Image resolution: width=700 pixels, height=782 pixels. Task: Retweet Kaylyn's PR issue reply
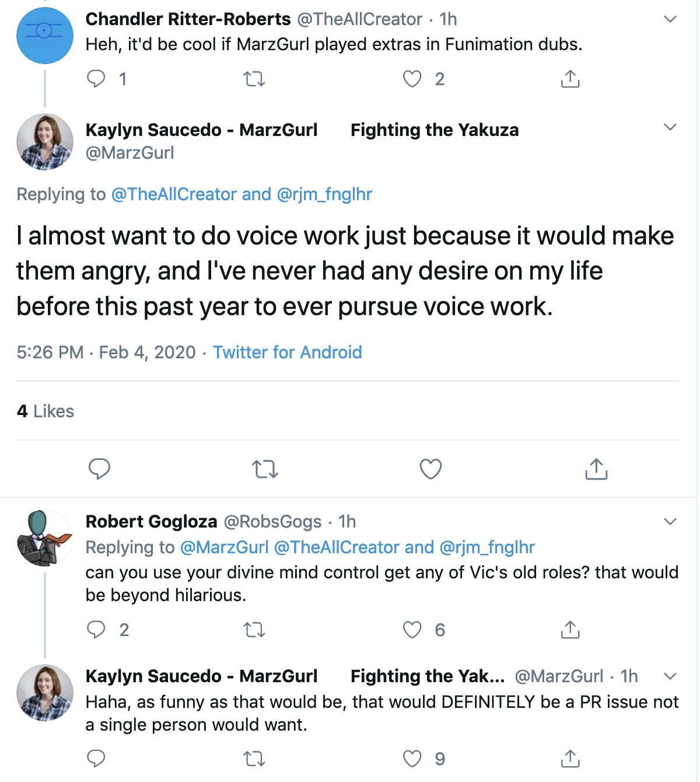click(254, 759)
